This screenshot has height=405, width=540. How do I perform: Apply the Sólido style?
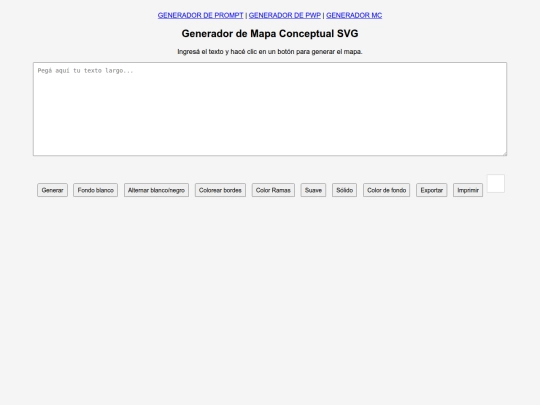coord(344,190)
